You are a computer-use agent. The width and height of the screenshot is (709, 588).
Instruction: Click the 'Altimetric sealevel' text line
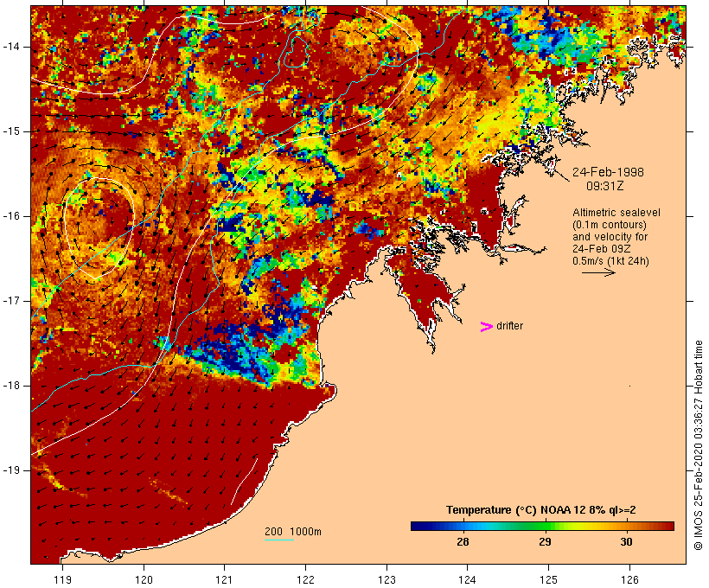point(616,213)
